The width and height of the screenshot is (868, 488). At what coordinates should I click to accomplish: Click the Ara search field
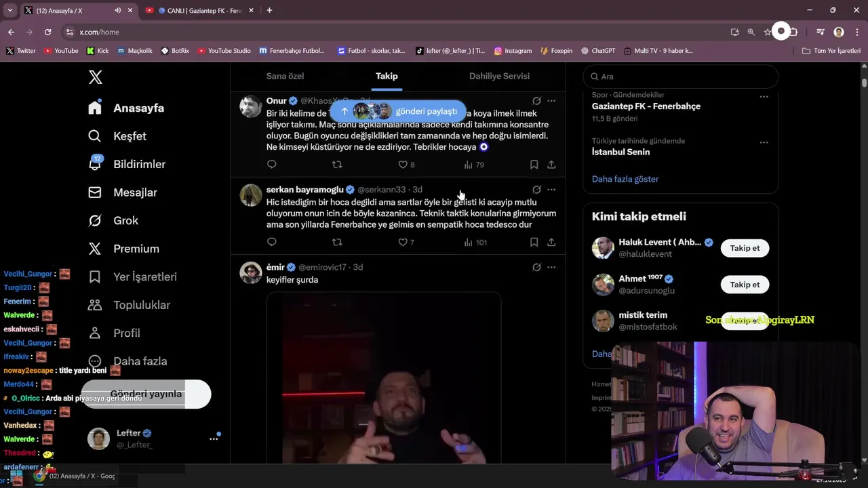tap(681, 77)
